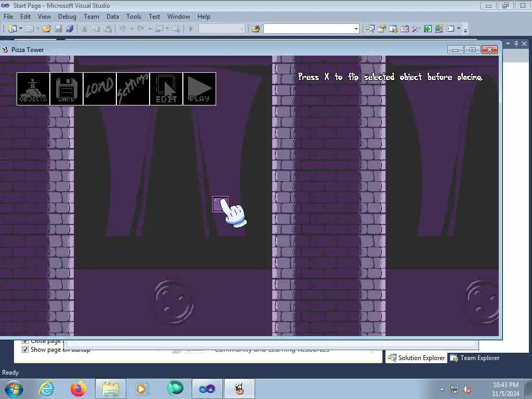Viewport: 532px width, 399px height.
Task: Open the Window menu
Action: pyautogui.click(x=179, y=16)
